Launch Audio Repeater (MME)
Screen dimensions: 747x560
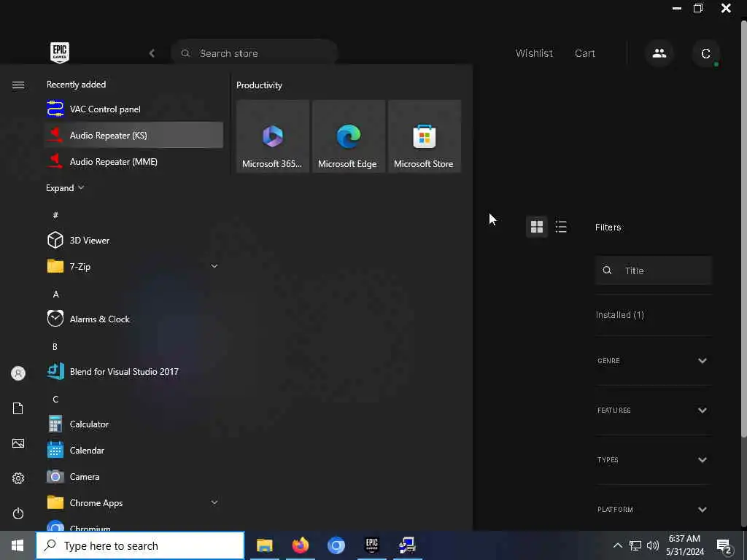click(133, 161)
